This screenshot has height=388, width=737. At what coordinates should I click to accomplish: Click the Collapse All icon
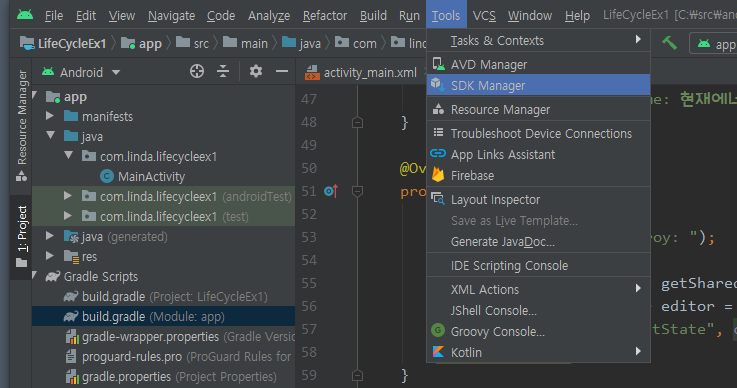pyautogui.click(x=223, y=71)
